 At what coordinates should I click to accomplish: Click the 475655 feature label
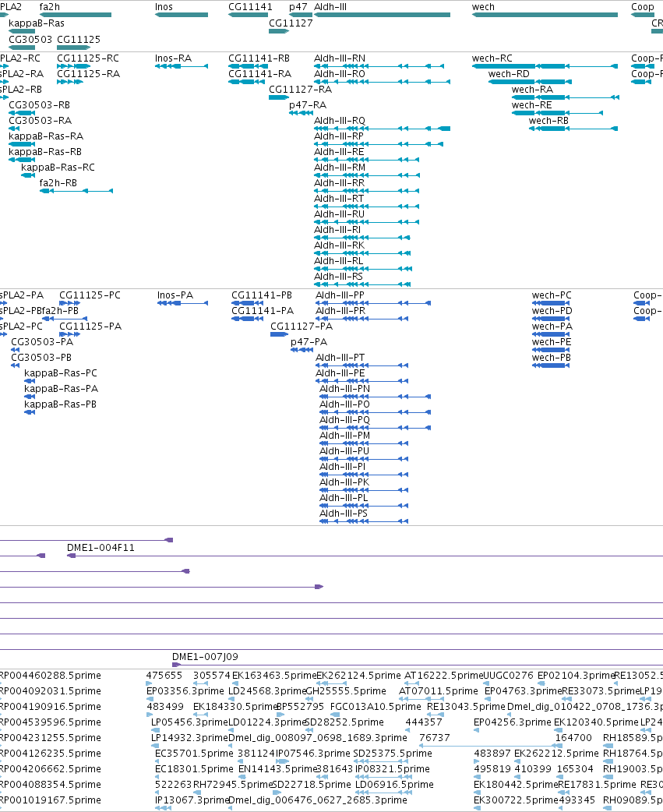tap(164, 676)
